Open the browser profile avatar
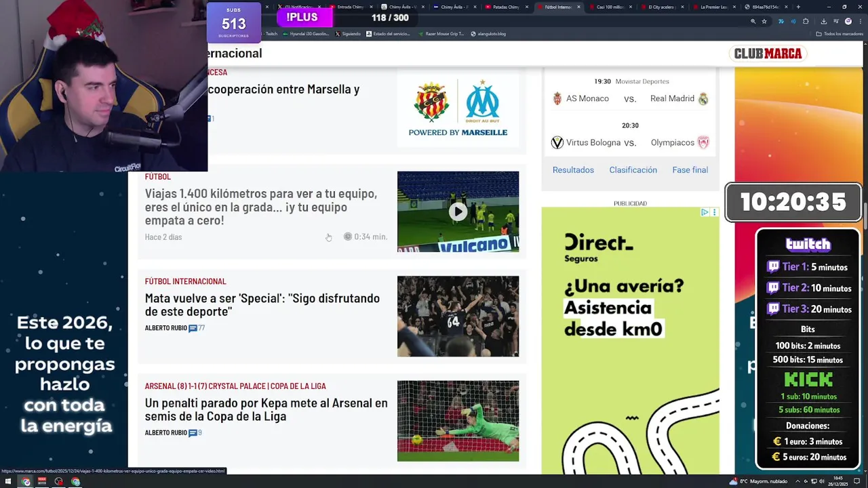868x488 pixels. (848, 21)
